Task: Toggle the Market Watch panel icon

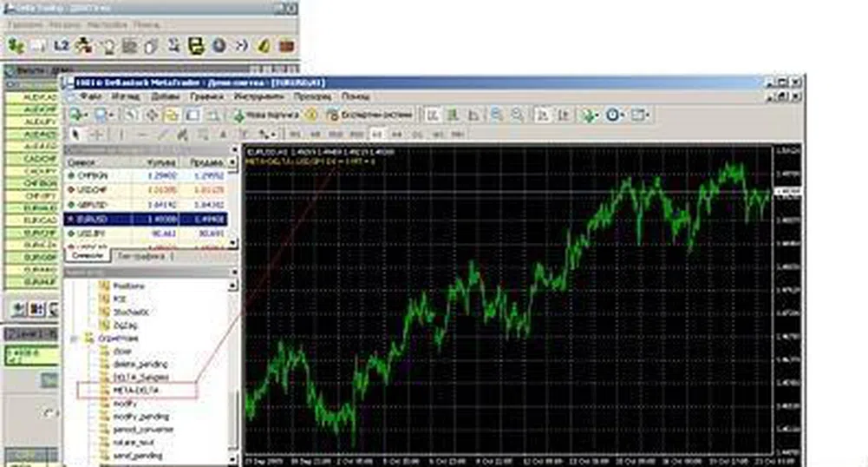Action: (x=130, y=115)
